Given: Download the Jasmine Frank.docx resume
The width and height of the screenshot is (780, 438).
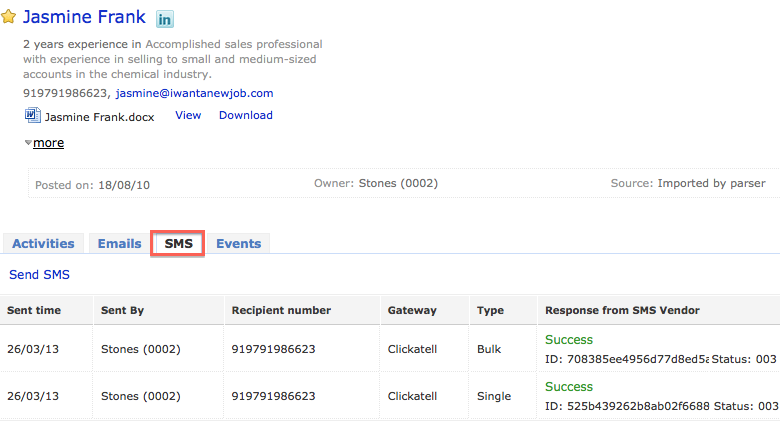Looking at the screenshot, I should pos(246,115).
